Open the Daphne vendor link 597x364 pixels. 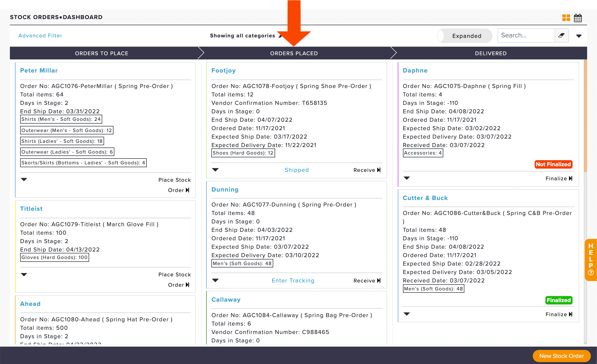pos(415,71)
